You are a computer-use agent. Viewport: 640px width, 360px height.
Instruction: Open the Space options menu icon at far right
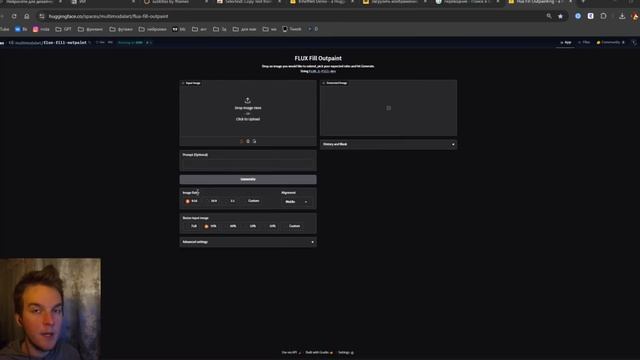point(634,42)
